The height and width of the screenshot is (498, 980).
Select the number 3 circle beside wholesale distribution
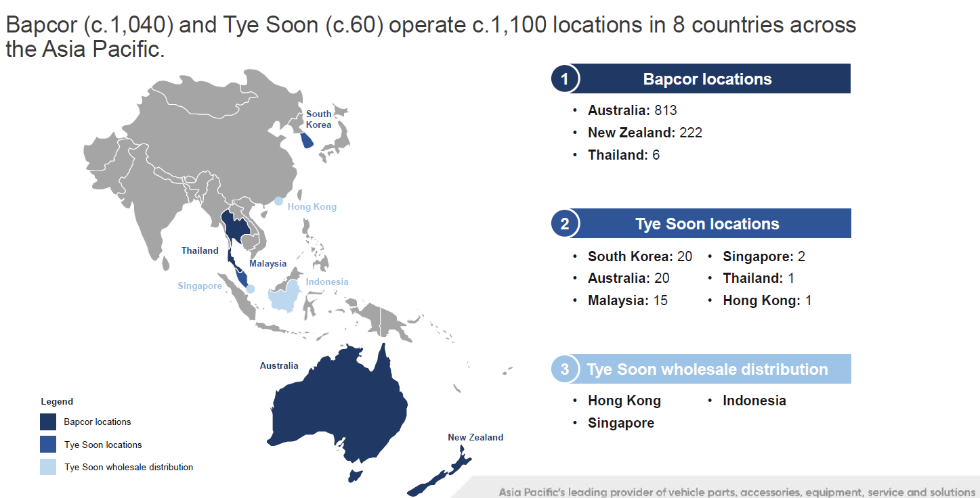(x=565, y=369)
